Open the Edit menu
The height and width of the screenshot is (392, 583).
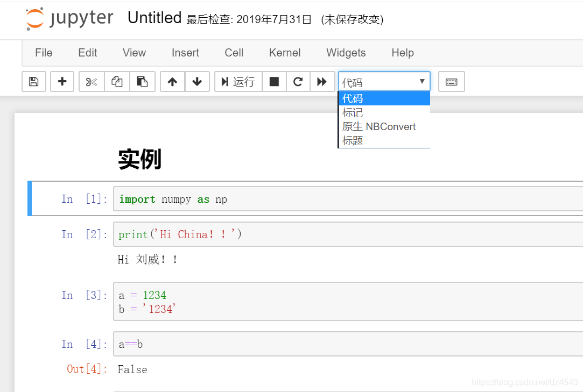[87, 53]
